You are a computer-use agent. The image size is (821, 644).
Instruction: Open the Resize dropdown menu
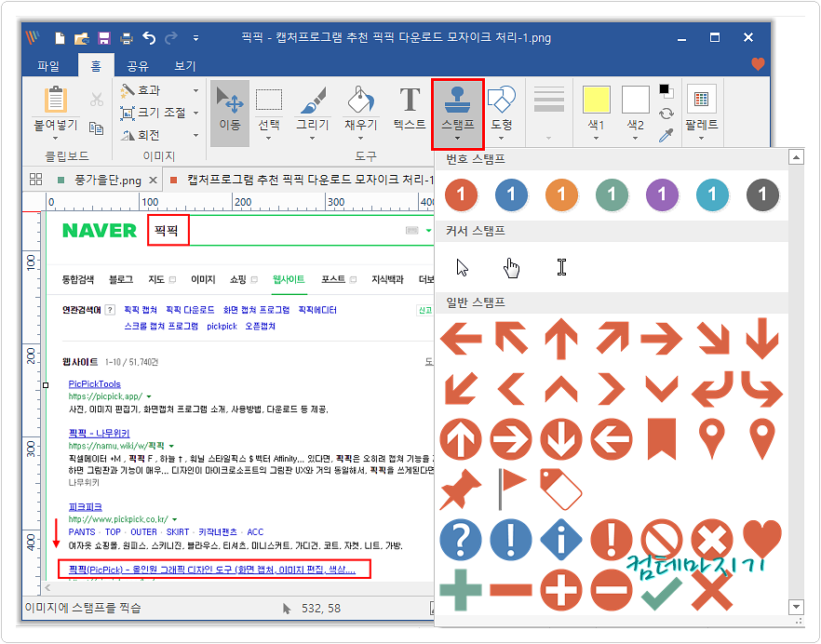click(195, 113)
